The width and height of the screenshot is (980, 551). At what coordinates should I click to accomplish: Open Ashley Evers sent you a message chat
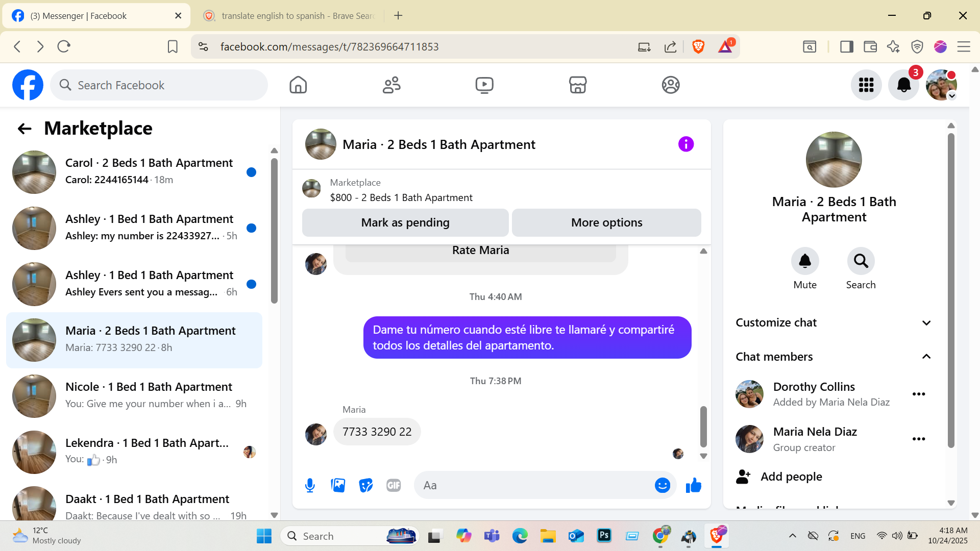coord(134,284)
